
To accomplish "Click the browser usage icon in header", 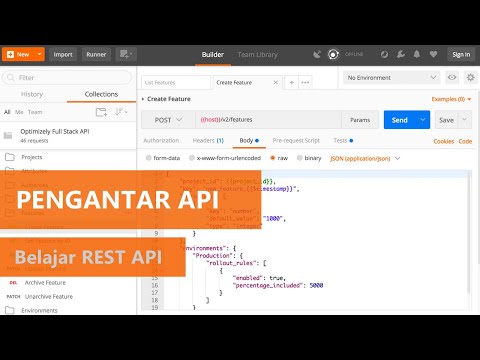I will pyautogui.click(x=384, y=54).
